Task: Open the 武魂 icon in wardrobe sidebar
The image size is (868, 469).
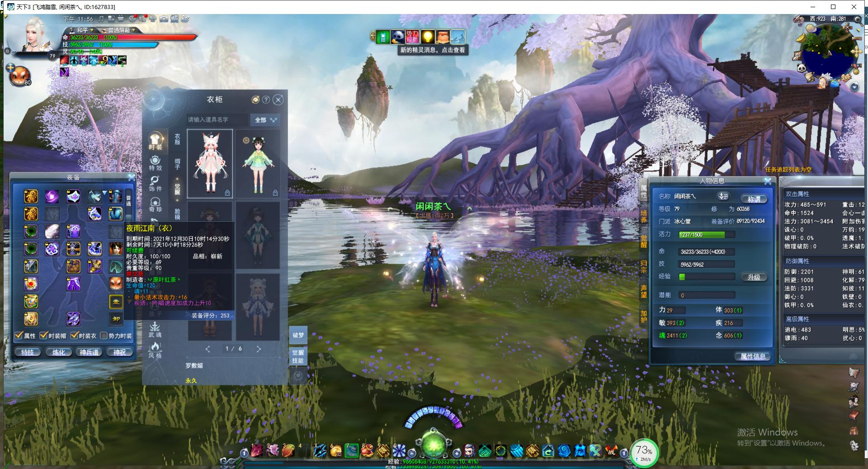Action: [x=155, y=330]
